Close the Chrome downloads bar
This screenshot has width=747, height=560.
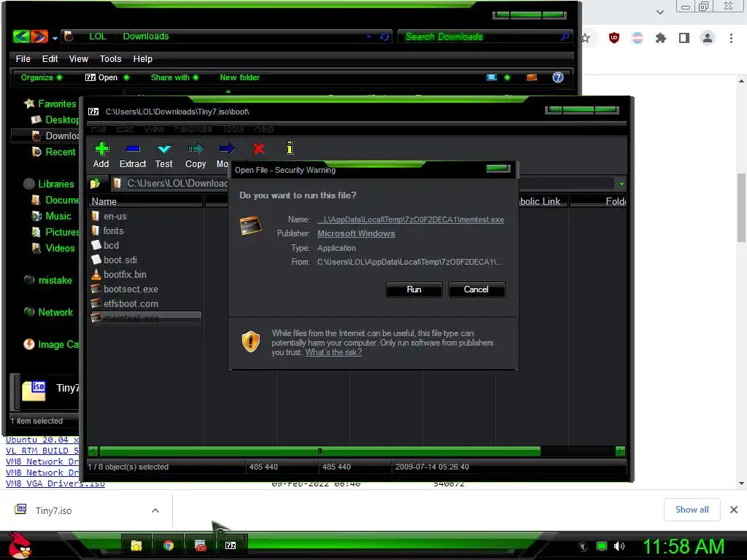pos(734,510)
